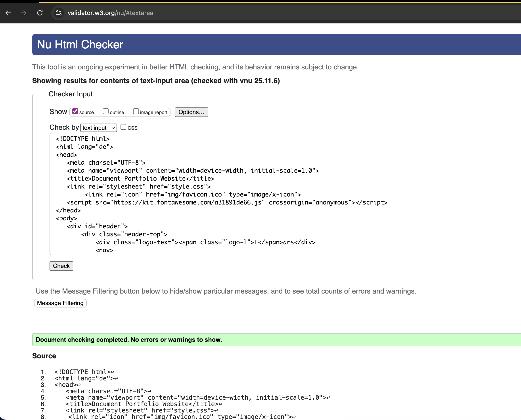The image size is (521, 420).
Task: Click source line 5 meta viewport
Action: [x=198, y=397]
